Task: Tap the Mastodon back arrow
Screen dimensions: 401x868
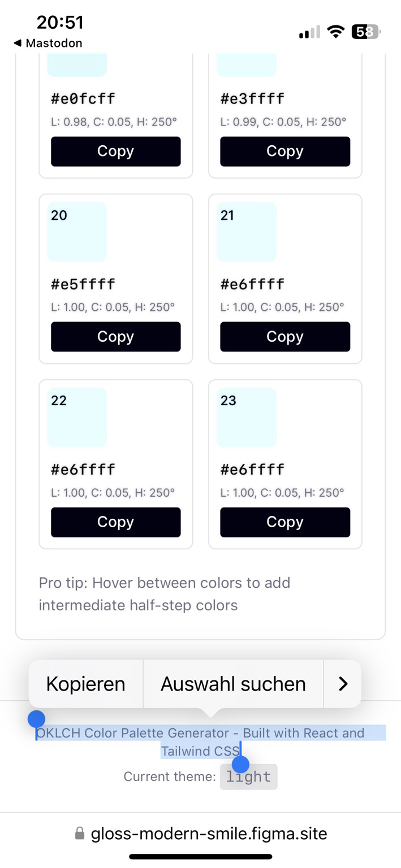Action: click(18, 43)
